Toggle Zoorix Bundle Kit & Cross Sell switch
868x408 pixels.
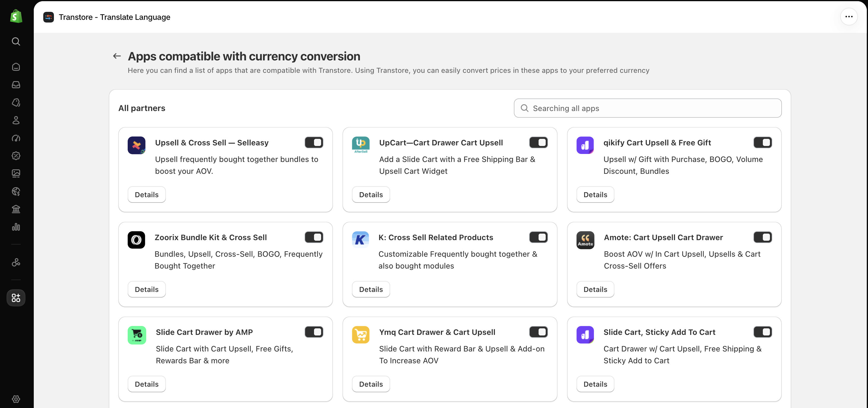pos(314,237)
